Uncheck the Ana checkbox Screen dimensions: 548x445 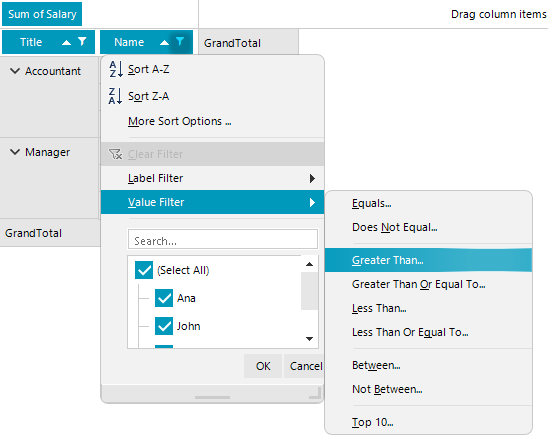click(x=164, y=298)
